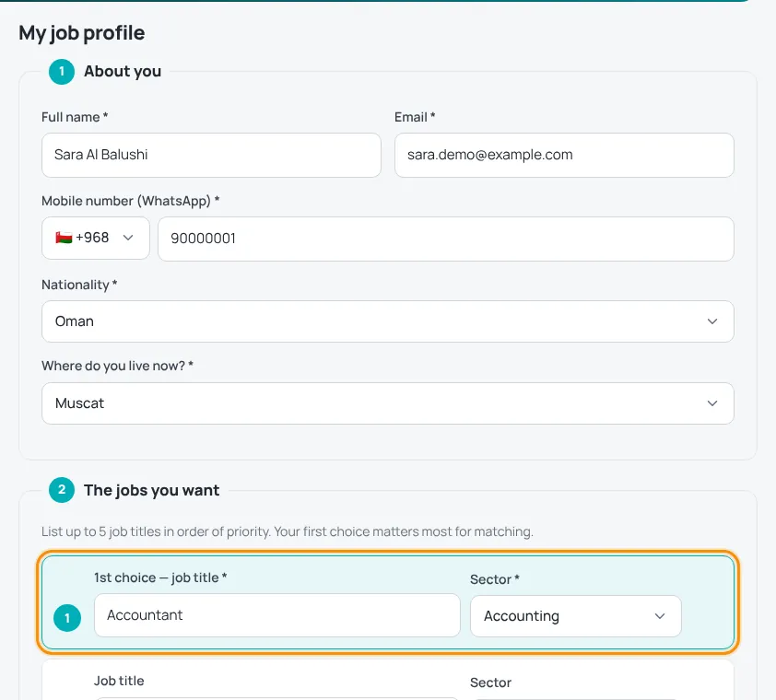The width and height of the screenshot is (776, 700).
Task: Click the hint text "List up to 5 job titles"
Action: pyautogui.click(x=287, y=531)
